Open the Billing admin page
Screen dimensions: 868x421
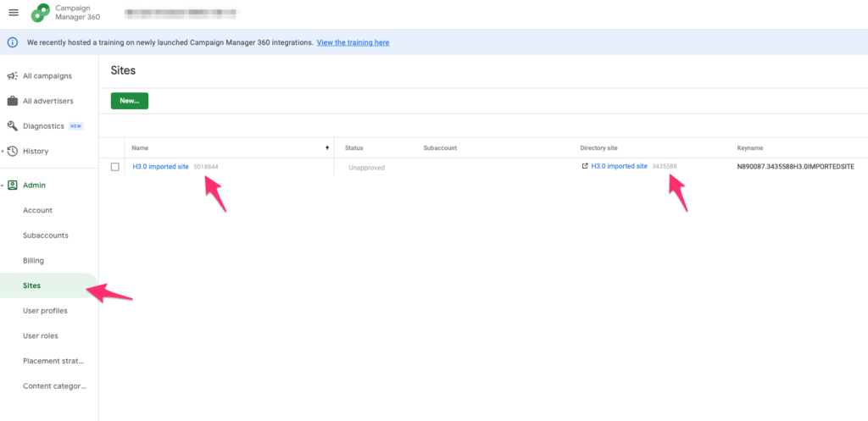33,261
